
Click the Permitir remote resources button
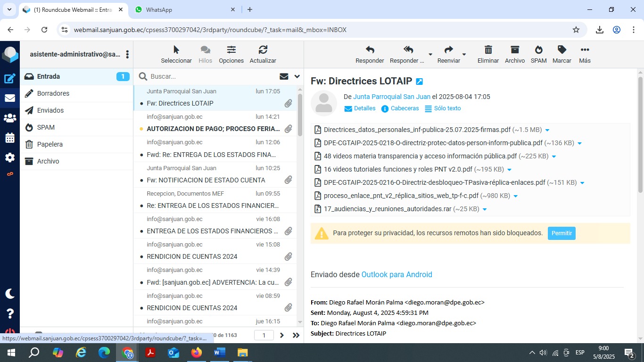[561, 233]
